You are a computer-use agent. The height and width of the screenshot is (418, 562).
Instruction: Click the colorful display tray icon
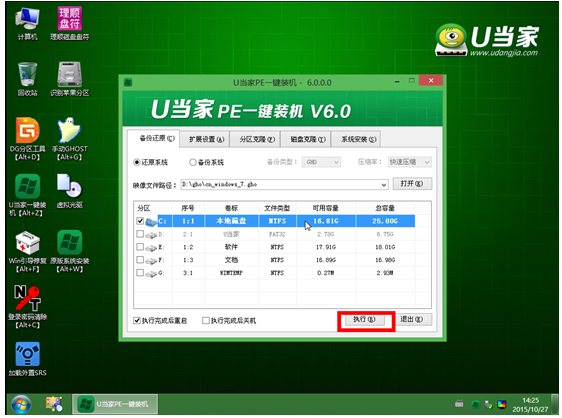pos(502,405)
